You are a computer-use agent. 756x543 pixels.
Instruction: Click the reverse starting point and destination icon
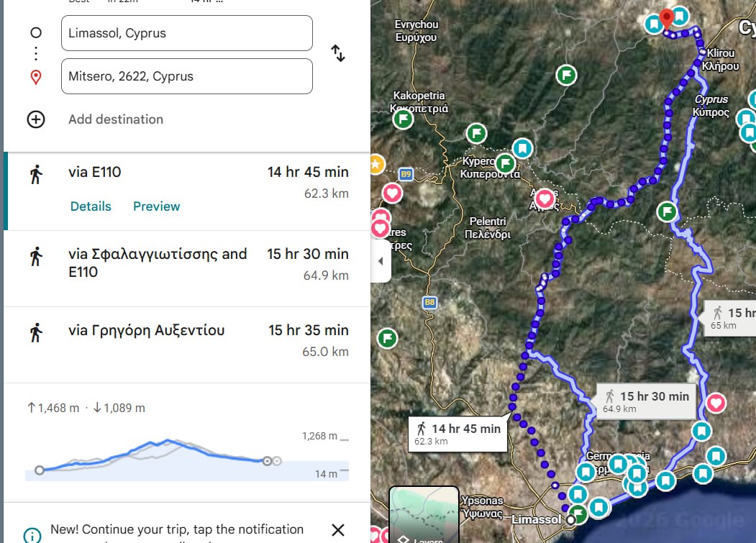[x=338, y=53]
